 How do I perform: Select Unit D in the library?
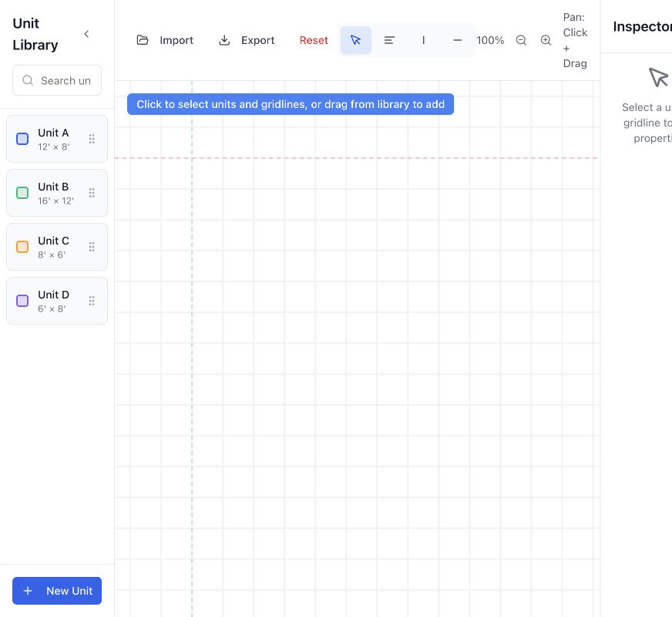coord(57,301)
